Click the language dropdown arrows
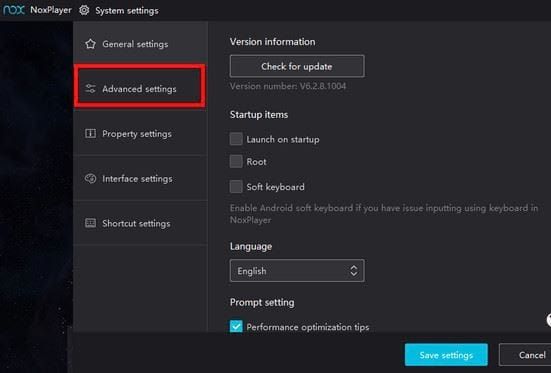 (x=354, y=271)
